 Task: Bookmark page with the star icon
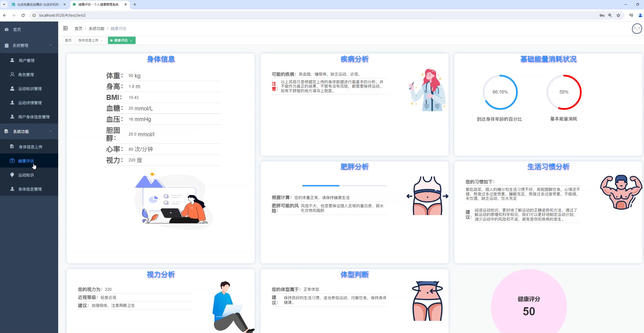[618, 15]
